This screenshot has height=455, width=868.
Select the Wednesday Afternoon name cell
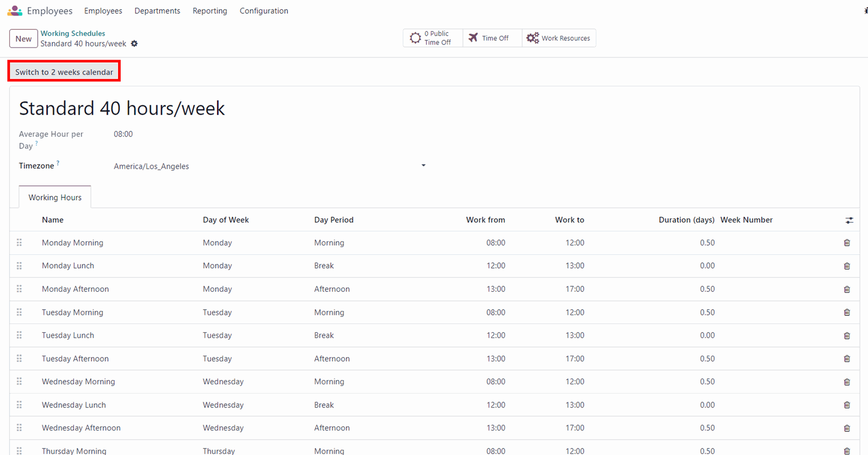pyautogui.click(x=81, y=428)
